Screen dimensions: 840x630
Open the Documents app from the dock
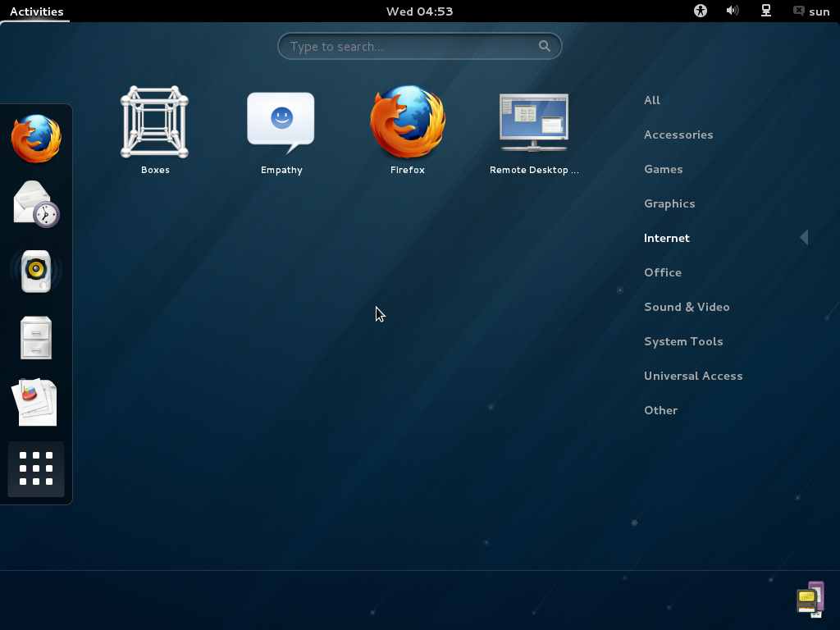click(x=35, y=402)
